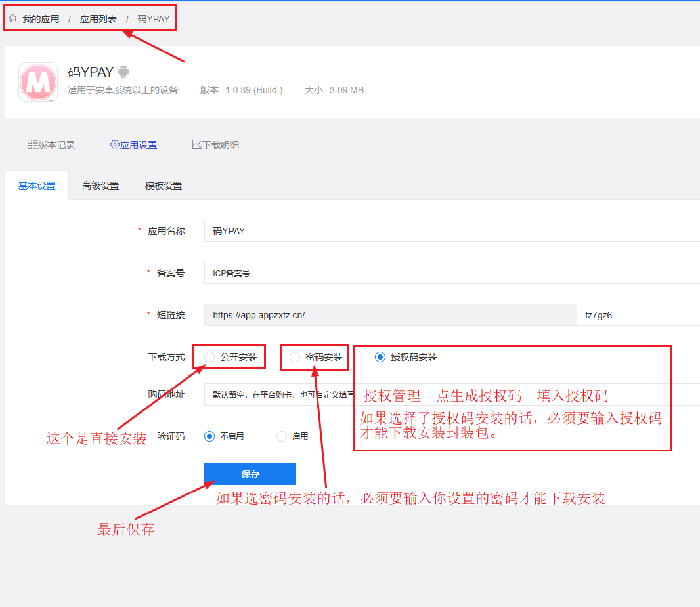The image size is (700, 607).
Task: Open the 模板设置 tab
Action: 164,186
